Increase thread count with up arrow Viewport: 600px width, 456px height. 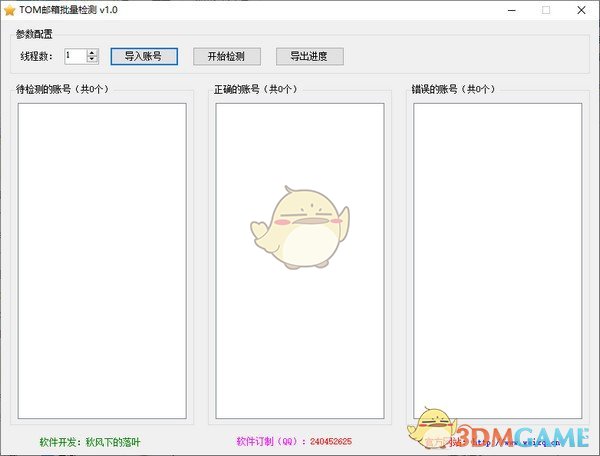(92, 53)
